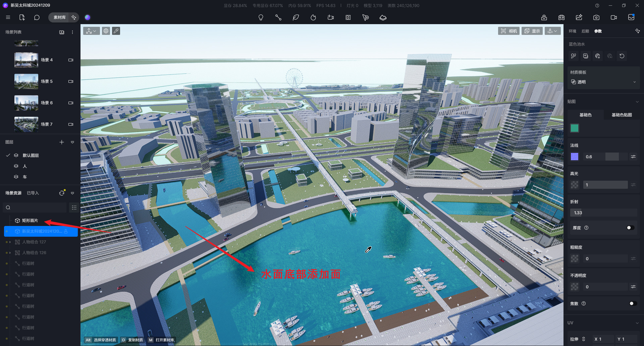
Task: Expand the 人物组合 127 tree row
Action: tap(10, 242)
